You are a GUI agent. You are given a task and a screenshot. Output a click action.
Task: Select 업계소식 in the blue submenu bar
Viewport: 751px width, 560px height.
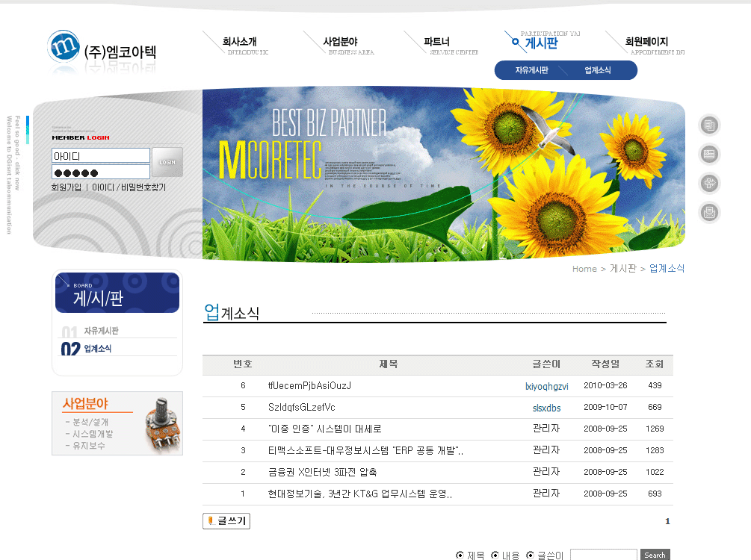coord(598,70)
